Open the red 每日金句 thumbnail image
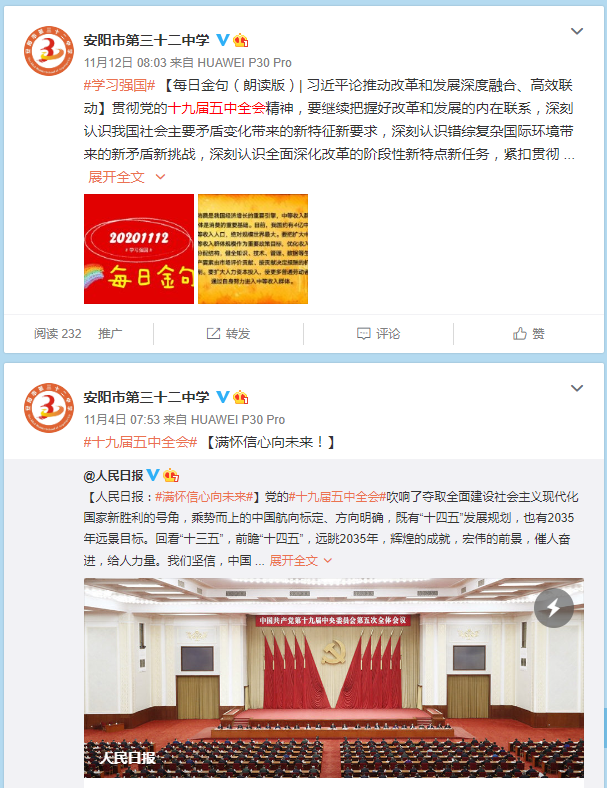The width and height of the screenshot is (607, 788). [x=139, y=249]
